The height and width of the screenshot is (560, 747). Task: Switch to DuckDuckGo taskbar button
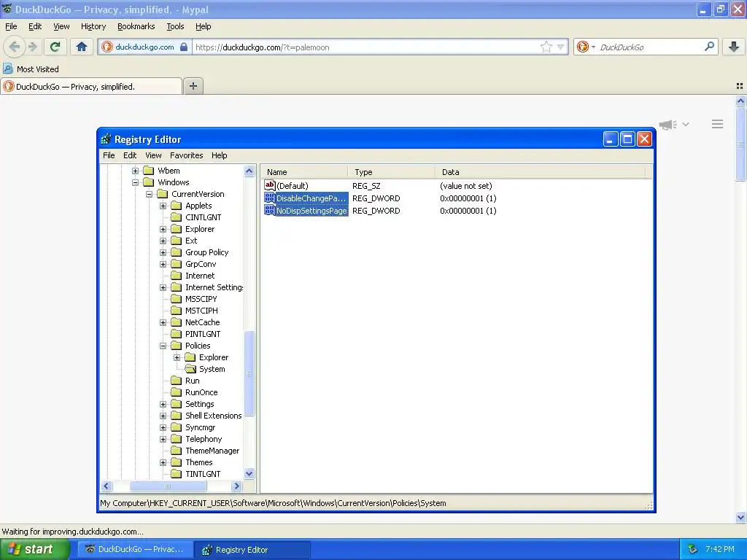point(135,550)
